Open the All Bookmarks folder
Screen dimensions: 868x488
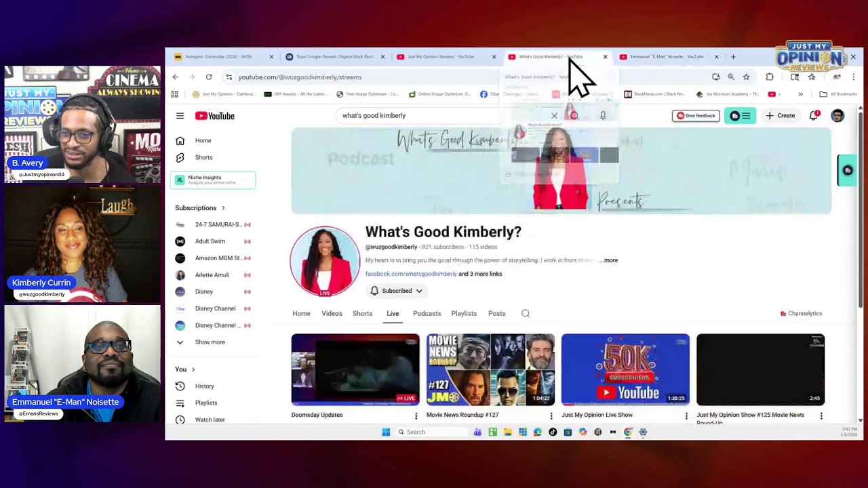tap(838, 94)
